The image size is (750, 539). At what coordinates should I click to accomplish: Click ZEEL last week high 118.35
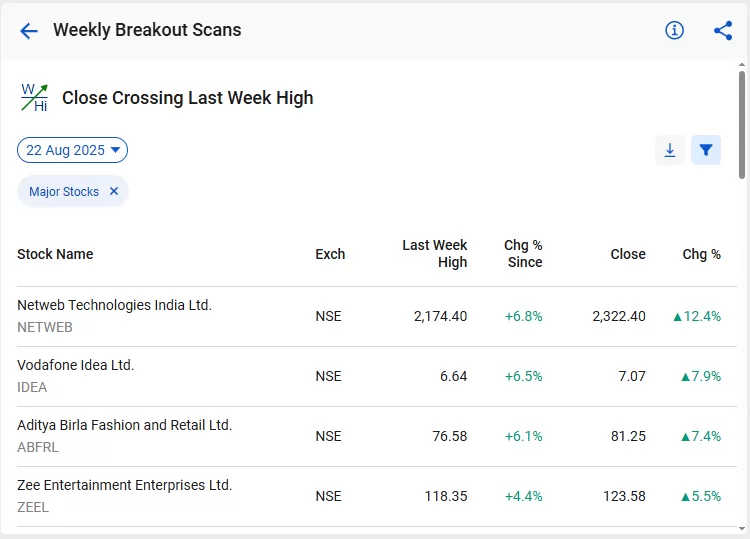point(446,496)
